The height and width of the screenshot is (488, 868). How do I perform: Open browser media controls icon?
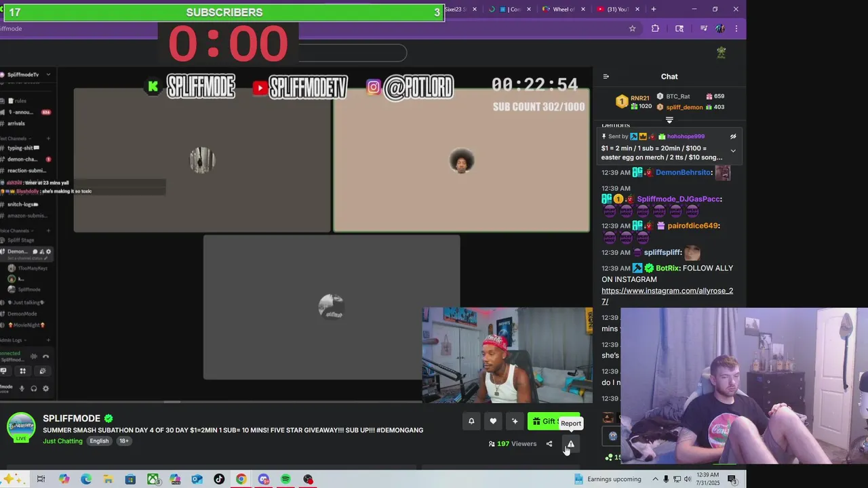click(704, 28)
